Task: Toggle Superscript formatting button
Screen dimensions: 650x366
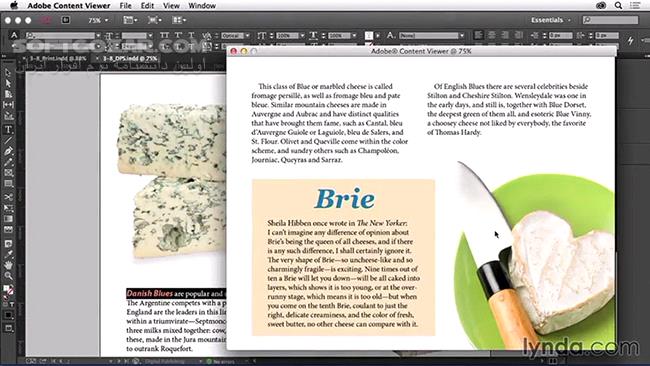Action: tap(191, 36)
